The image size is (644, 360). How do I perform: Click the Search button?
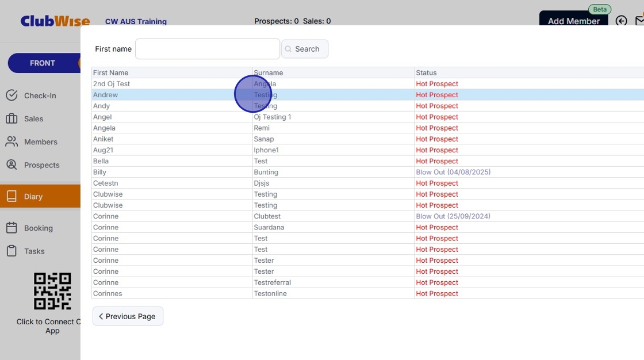point(305,49)
